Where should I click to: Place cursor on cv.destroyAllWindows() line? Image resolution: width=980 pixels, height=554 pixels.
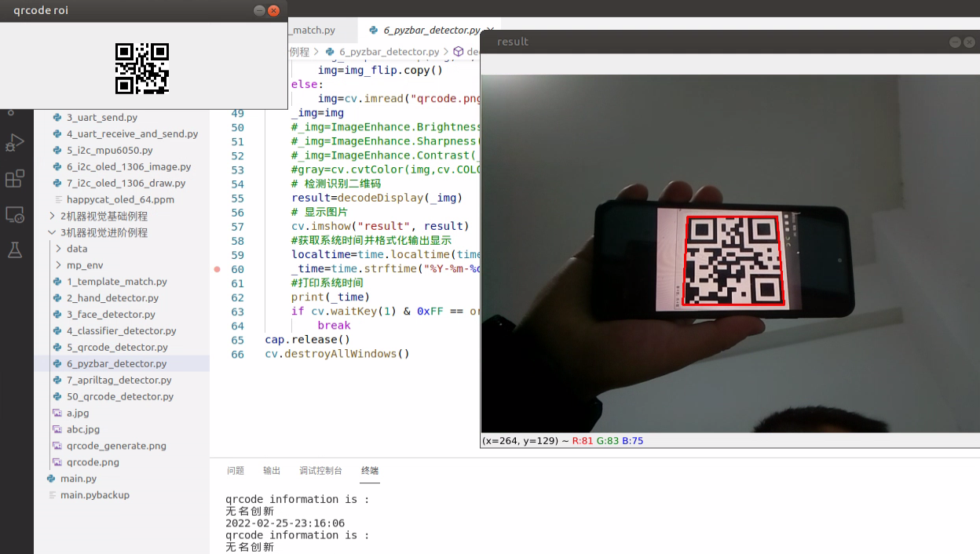point(337,354)
